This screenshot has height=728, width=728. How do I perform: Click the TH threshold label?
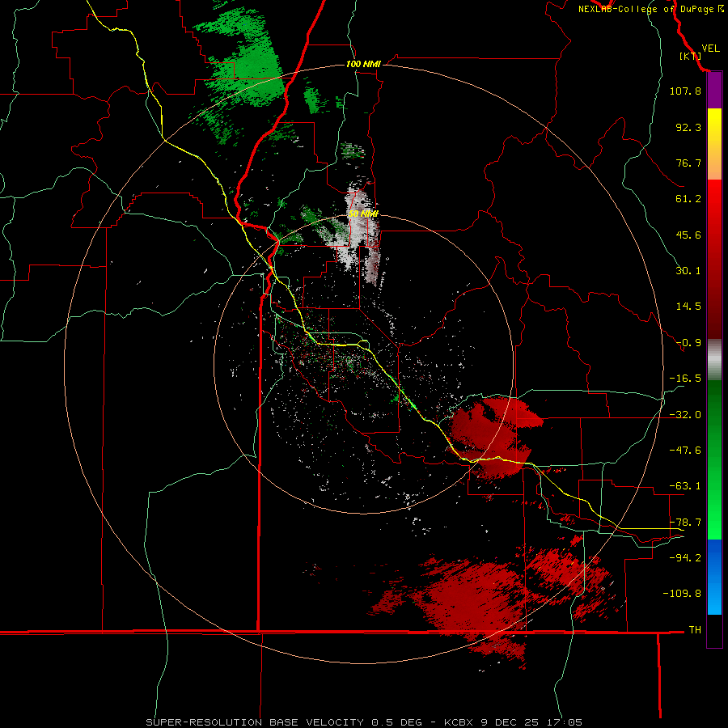coord(695,630)
